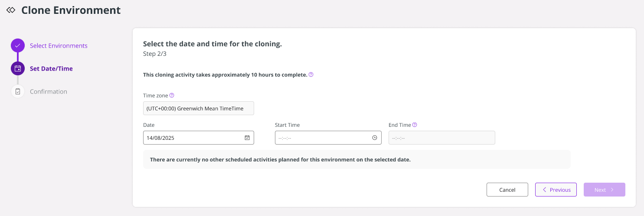644x216 pixels.
Task: Click the End Time help icon
Action: pyautogui.click(x=415, y=125)
